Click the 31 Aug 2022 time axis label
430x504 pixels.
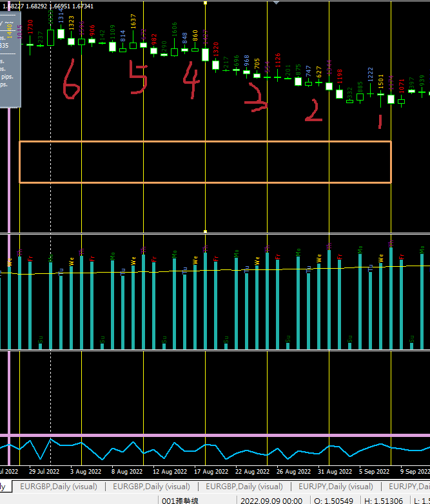(335, 472)
